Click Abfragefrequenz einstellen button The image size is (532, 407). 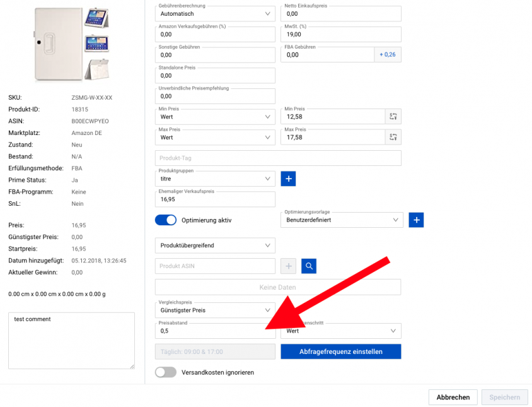tap(341, 351)
